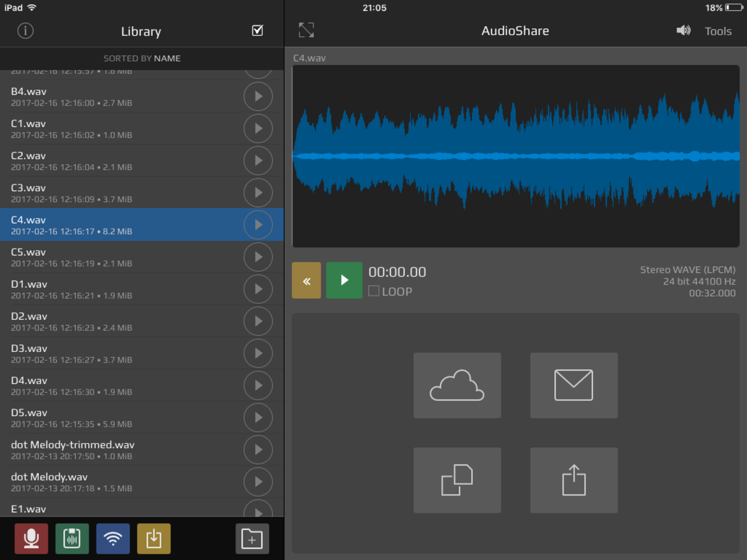Screen dimensions: 747x560
Task: Import a file with the yellow download button
Action: click(x=154, y=538)
